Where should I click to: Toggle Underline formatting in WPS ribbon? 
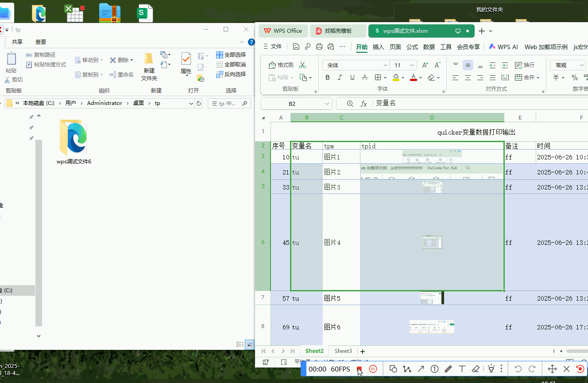352,77
